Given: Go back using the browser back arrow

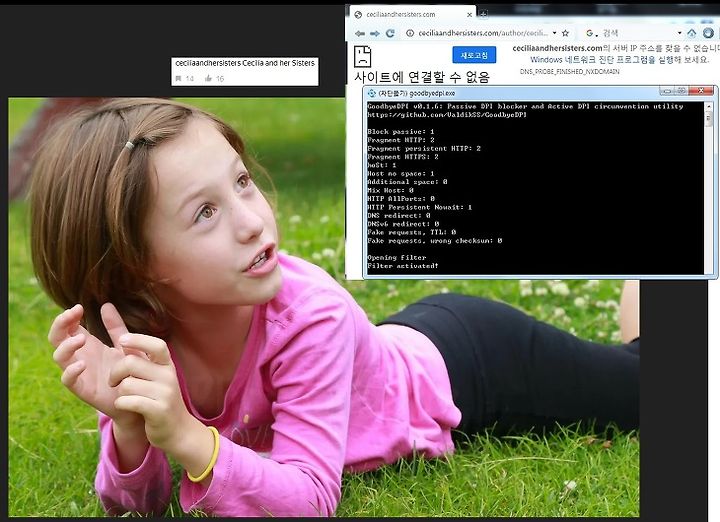Looking at the screenshot, I should 360,34.
